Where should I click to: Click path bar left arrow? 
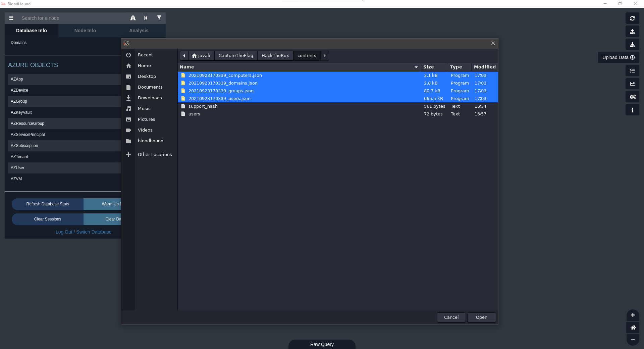point(184,56)
